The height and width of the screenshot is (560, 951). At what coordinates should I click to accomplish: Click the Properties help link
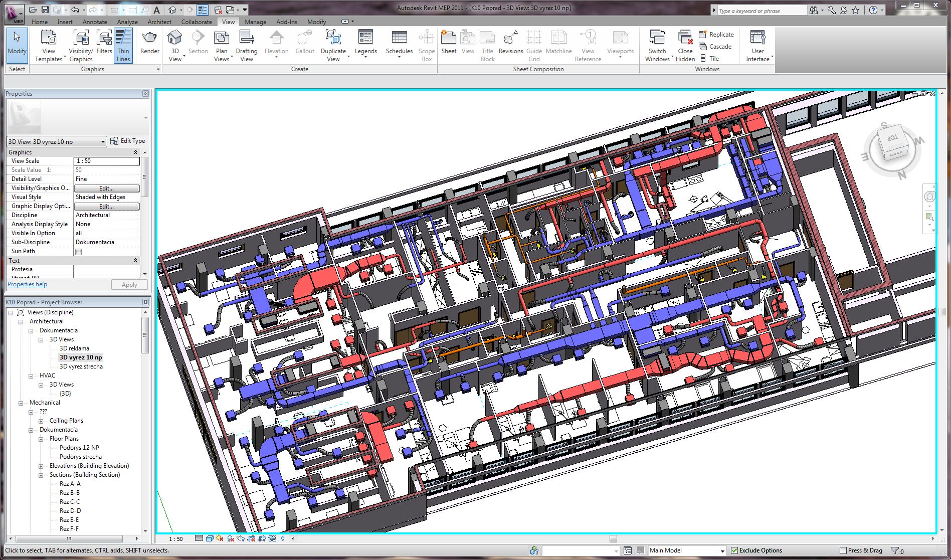click(x=28, y=284)
